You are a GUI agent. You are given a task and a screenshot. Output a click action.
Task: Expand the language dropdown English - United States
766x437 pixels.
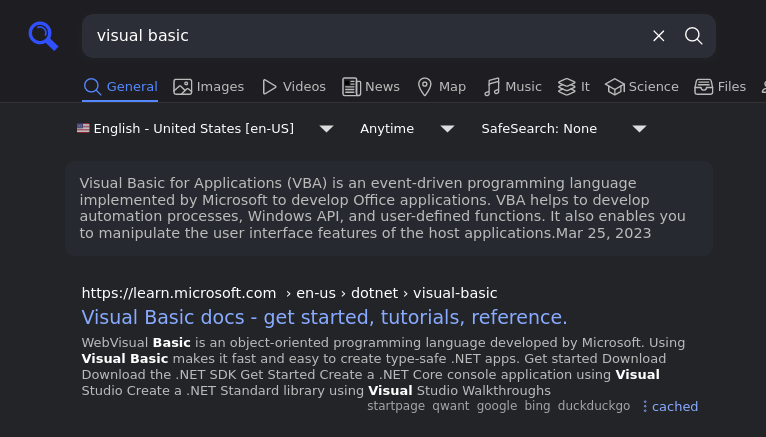coord(205,129)
